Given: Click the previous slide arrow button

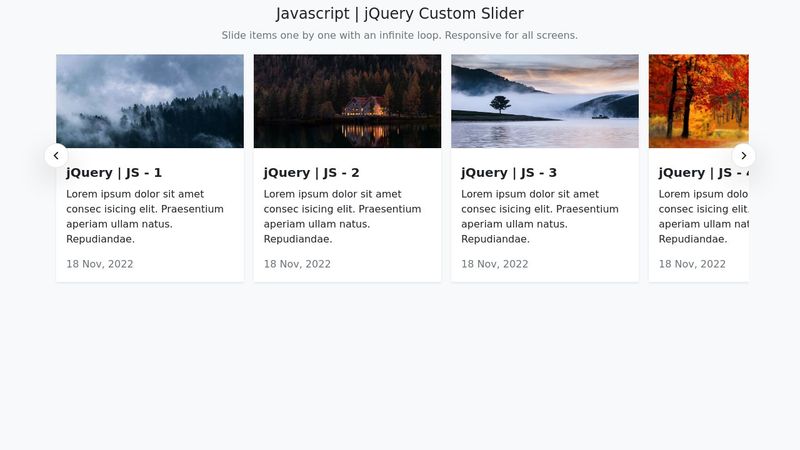Looking at the screenshot, I should [x=56, y=156].
